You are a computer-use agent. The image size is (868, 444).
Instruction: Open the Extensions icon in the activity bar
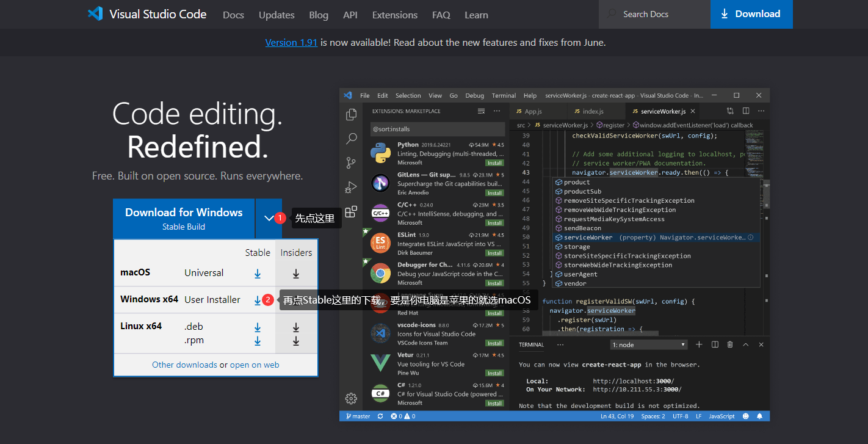(x=351, y=212)
